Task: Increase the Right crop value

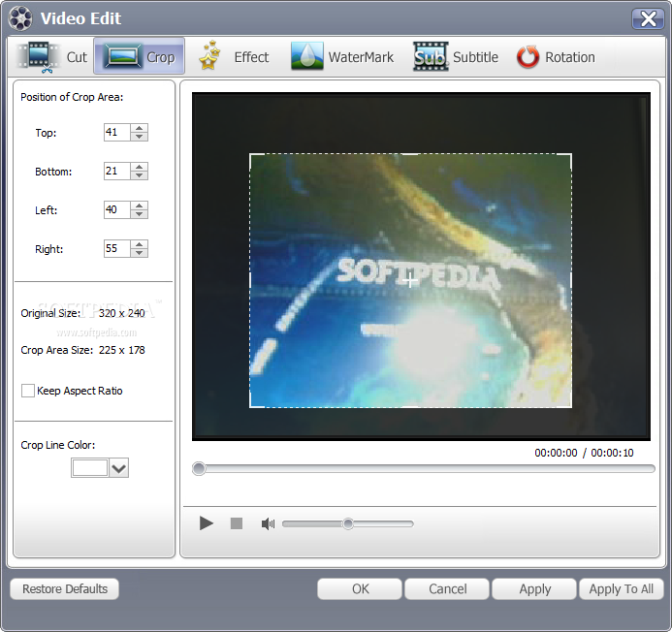Action: pyautogui.click(x=139, y=244)
